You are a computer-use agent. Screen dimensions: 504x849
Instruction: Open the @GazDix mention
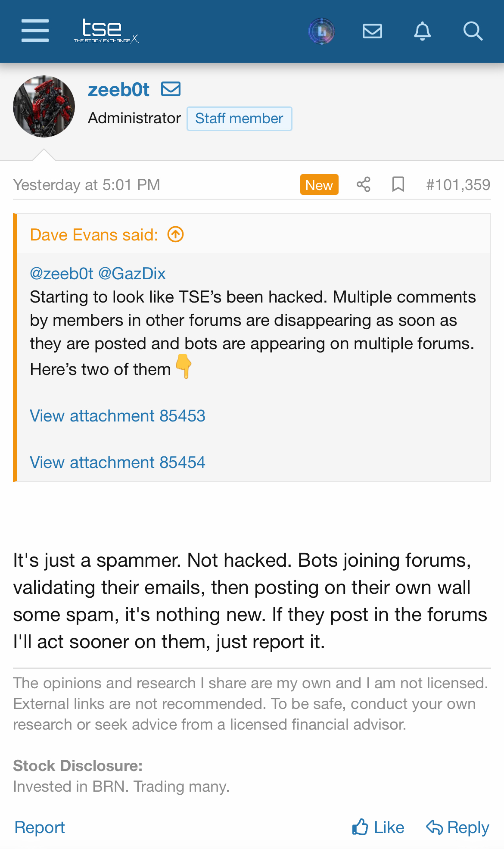132,274
